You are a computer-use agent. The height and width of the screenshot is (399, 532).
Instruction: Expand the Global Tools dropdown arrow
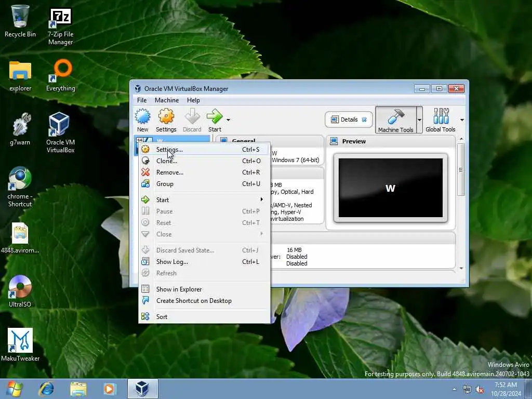point(462,120)
